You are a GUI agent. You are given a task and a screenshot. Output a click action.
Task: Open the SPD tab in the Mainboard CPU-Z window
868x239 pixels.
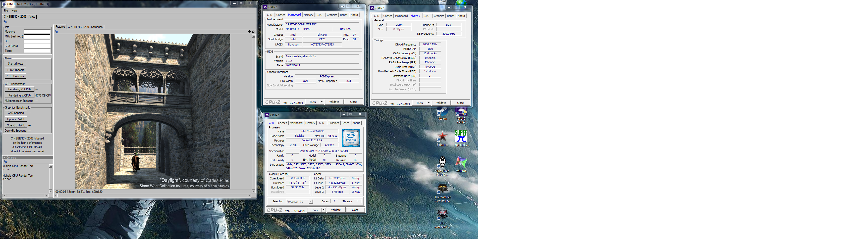(x=320, y=15)
